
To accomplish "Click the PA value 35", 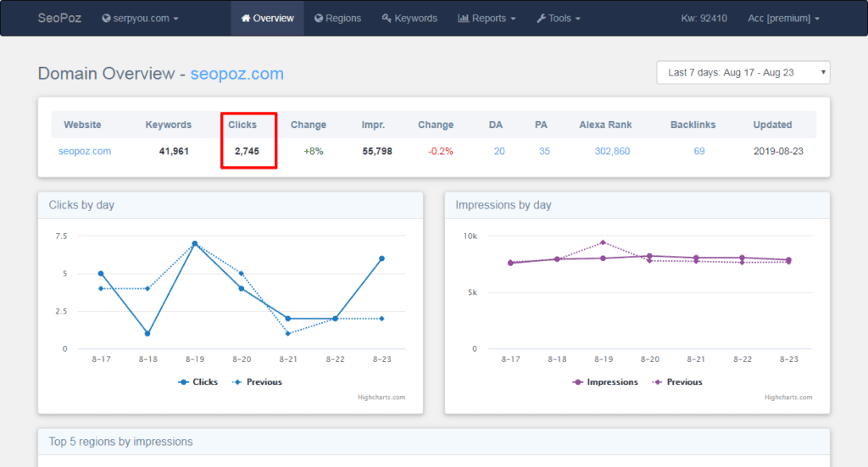I will [x=545, y=151].
